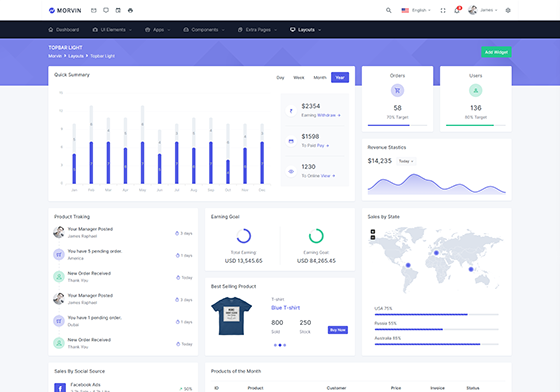This screenshot has height=392, width=560.
Task: Open the English language dropdown
Action: (416, 10)
